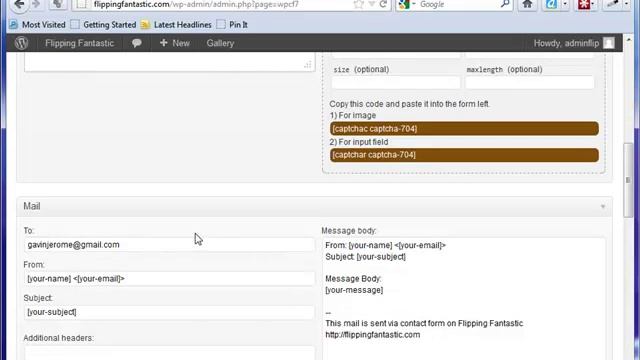Open the Flipping Fantastic site menu
This screenshot has width=640, height=360.
(x=79, y=43)
